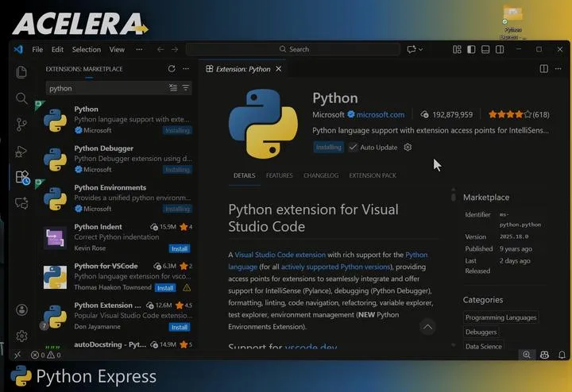Open errors and warnings in status bar
572x392 pixels.
coord(46,355)
